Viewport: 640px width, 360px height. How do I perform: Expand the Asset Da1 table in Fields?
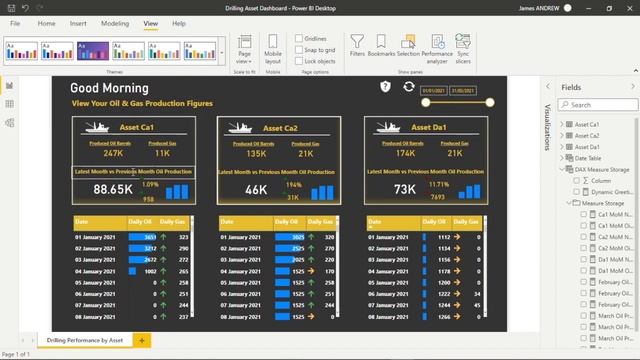pos(562,147)
